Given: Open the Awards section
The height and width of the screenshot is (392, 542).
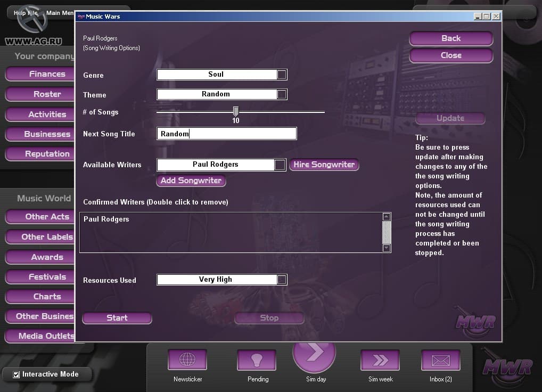Looking at the screenshot, I should (x=41, y=257).
